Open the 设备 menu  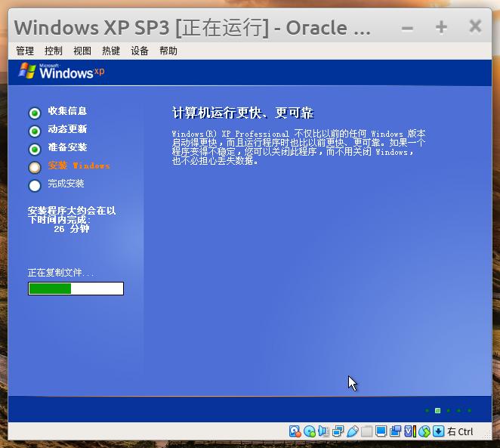(x=140, y=51)
